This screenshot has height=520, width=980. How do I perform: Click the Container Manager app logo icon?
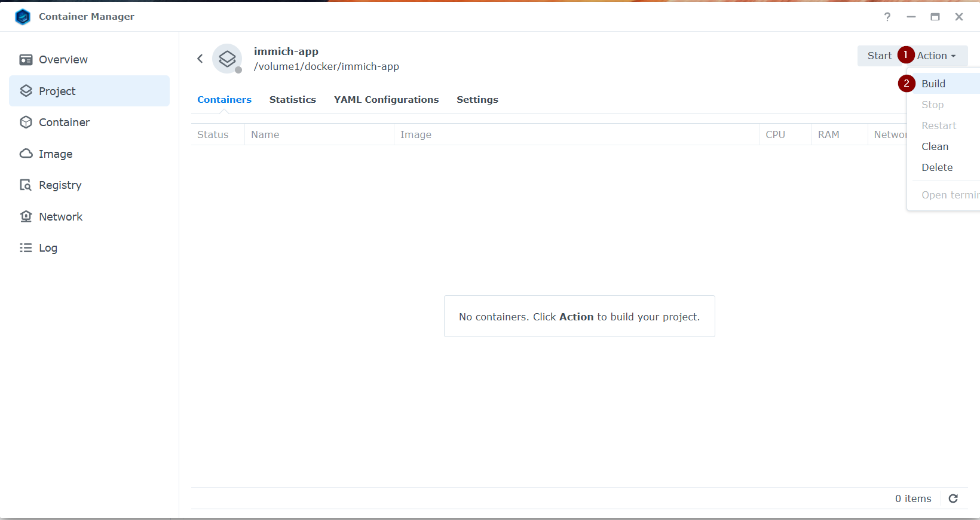pyautogui.click(x=23, y=17)
